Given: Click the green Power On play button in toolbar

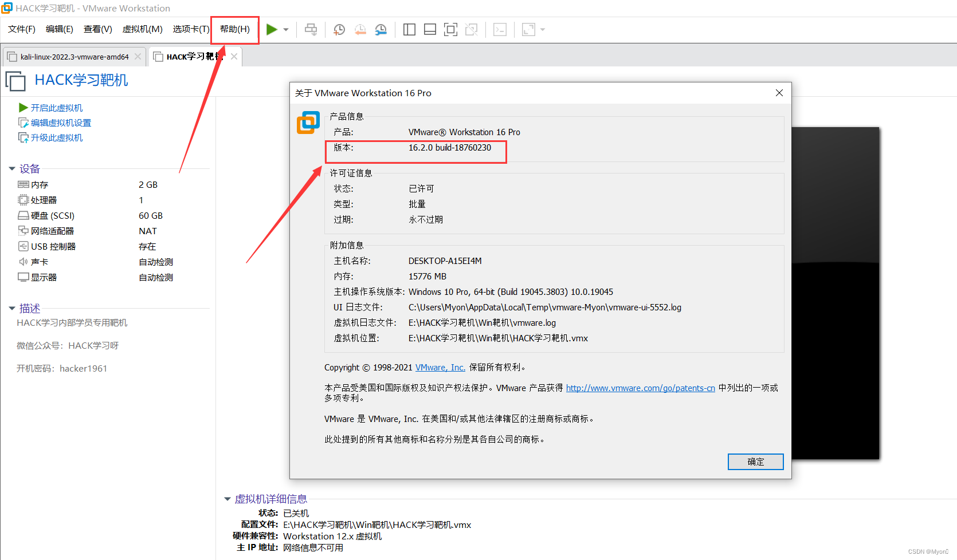Looking at the screenshot, I should (272, 29).
